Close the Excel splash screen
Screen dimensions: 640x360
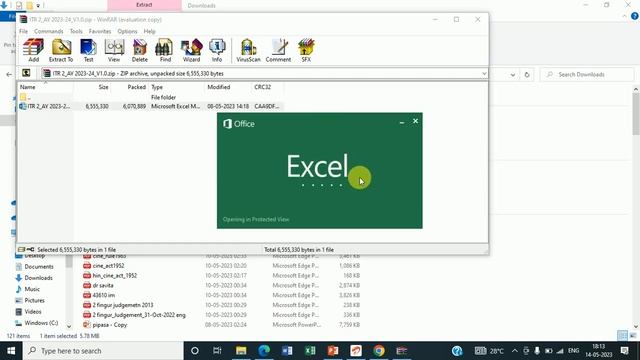(415, 121)
